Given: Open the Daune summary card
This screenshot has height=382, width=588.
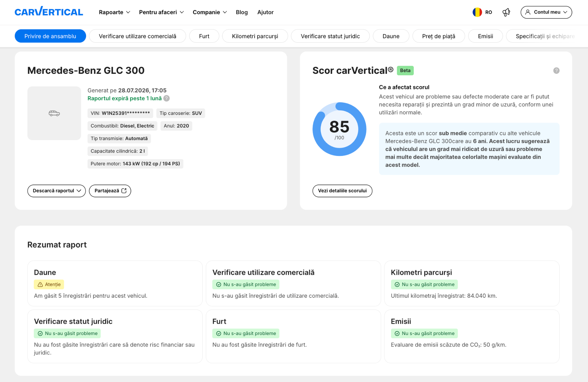Looking at the screenshot, I should [x=115, y=283].
